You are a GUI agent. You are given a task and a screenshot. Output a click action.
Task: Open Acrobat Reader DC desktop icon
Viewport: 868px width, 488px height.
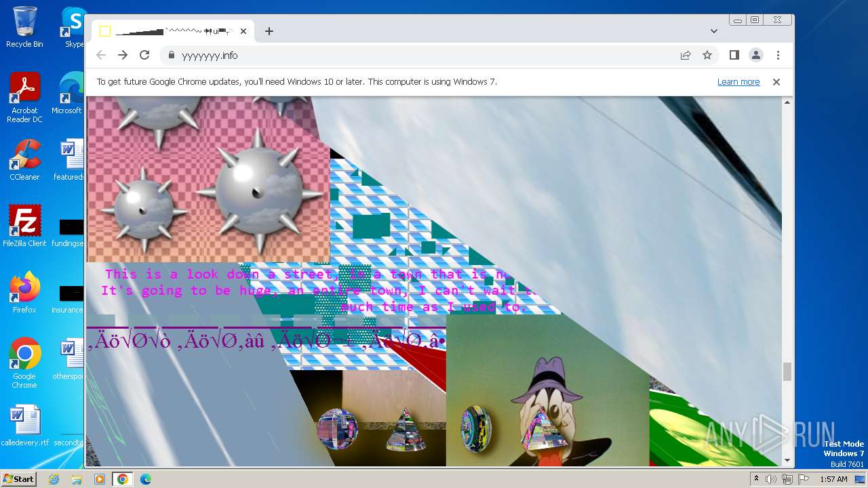[24, 98]
